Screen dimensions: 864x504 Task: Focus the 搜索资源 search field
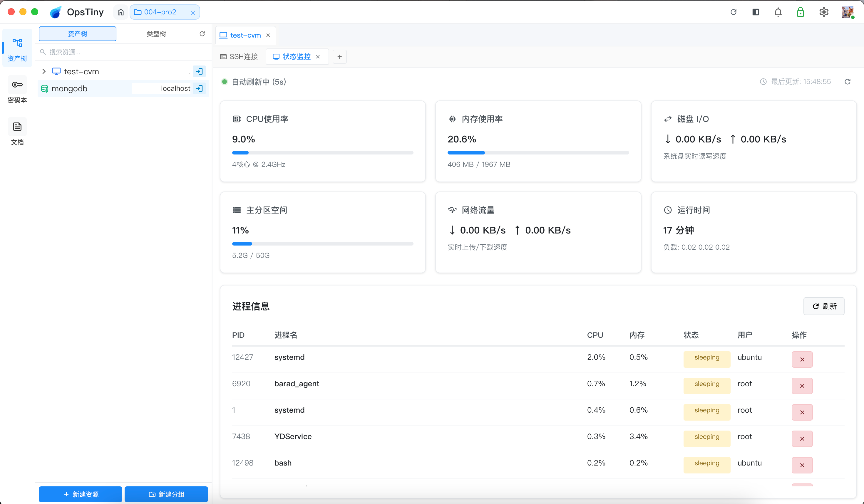tap(123, 52)
